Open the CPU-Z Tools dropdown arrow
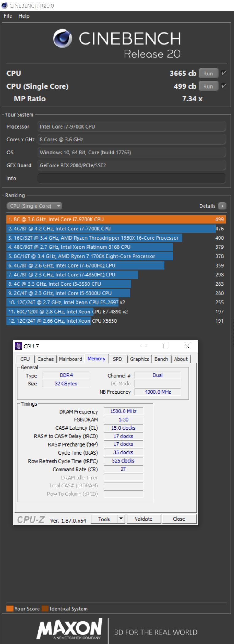This screenshot has width=234, height=644. pos(121,519)
